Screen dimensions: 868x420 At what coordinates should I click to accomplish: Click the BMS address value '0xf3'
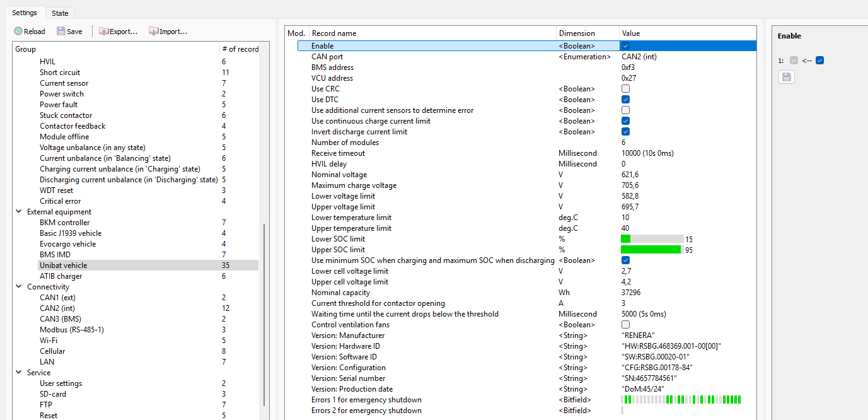pos(628,67)
